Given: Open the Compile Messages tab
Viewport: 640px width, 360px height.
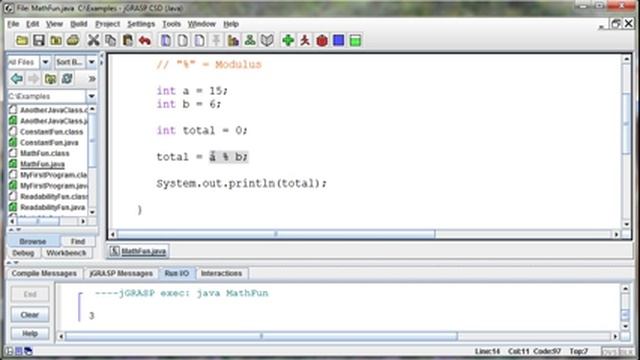Looking at the screenshot, I should 44,273.
